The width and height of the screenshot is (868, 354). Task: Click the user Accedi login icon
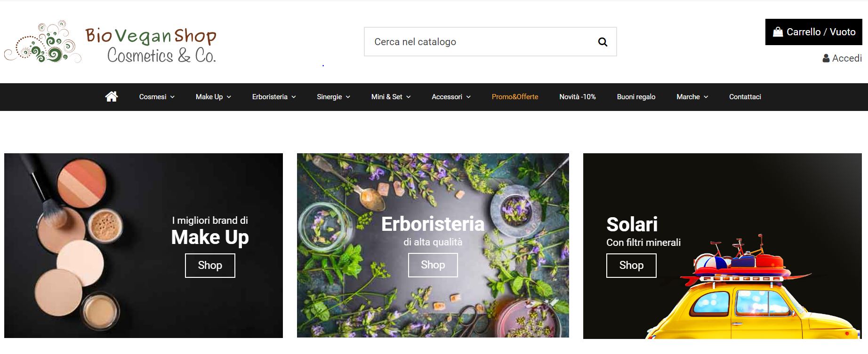[826, 58]
